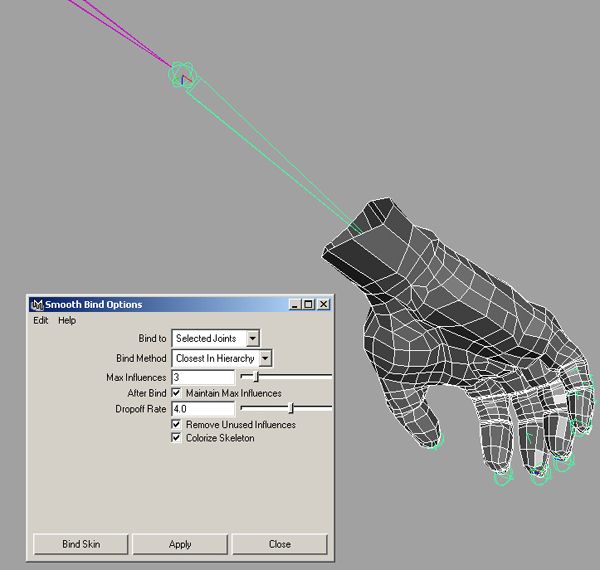
Task: Click the Maya icon in dialog title bar
Action: 36,305
